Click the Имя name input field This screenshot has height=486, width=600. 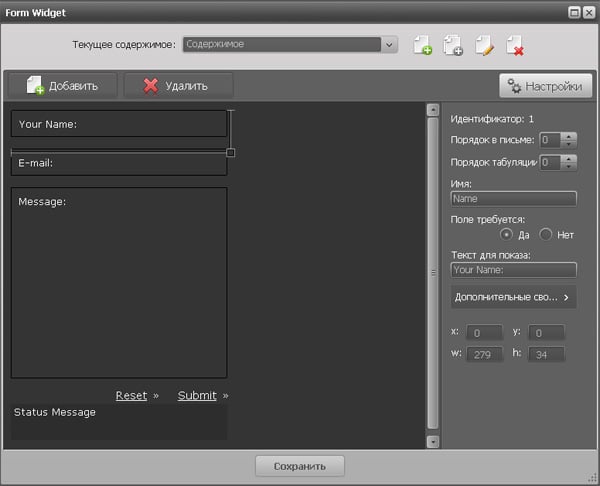point(514,198)
